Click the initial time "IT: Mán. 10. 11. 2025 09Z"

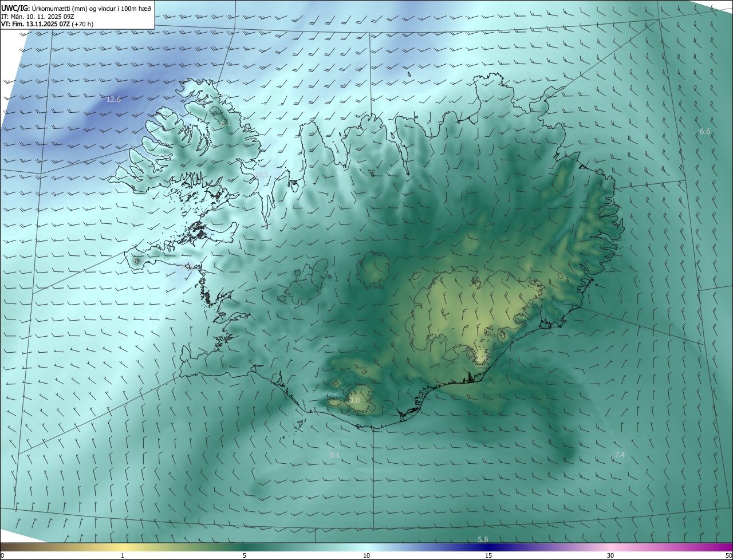tap(37, 17)
